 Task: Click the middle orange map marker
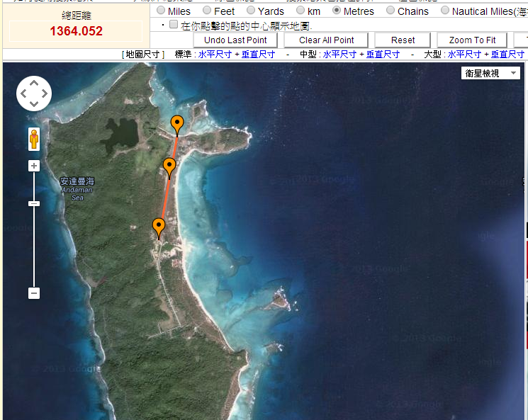point(169,166)
